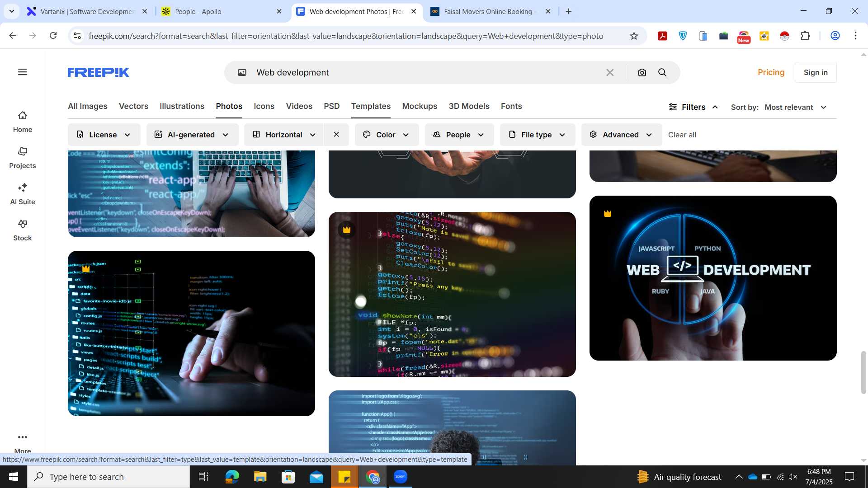Expand the AI-generated filter dropdown
The image size is (868, 488).
click(x=192, y=135)
